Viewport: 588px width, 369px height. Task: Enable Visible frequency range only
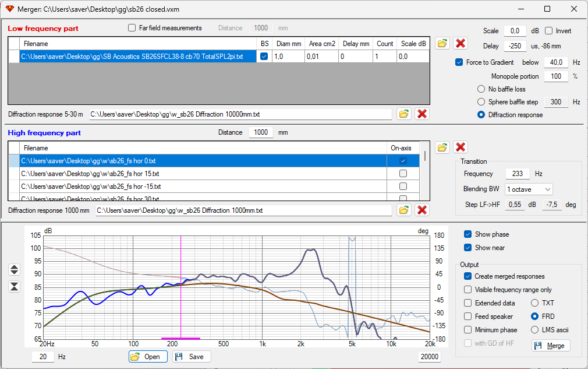[x=467, y=290]
